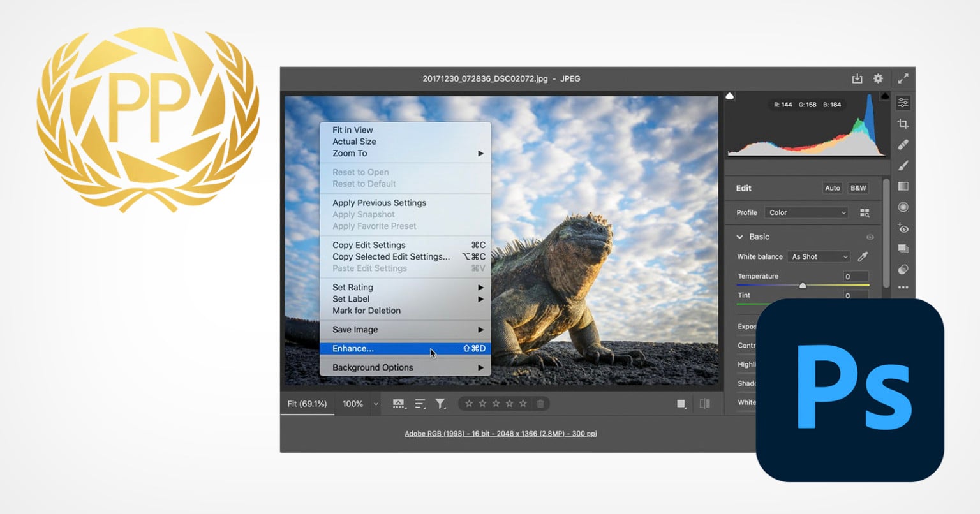Toggle the highlight clipping warning on the histogram
Image resolution: width=980 pixels, height=514 pixels.
pyautogui.click(x=884, y=96)
